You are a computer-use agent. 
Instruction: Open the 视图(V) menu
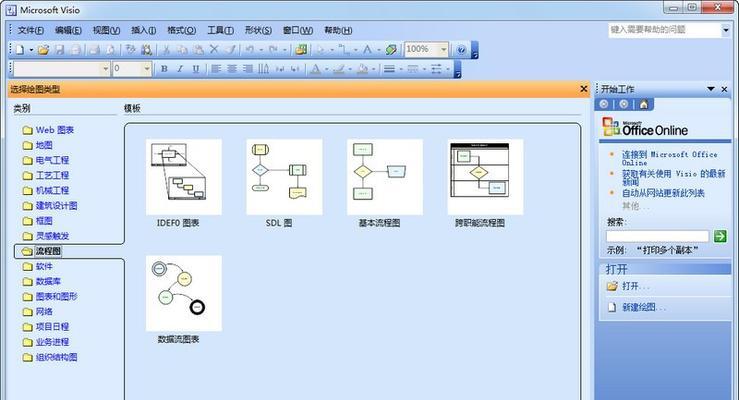[106, 30]
